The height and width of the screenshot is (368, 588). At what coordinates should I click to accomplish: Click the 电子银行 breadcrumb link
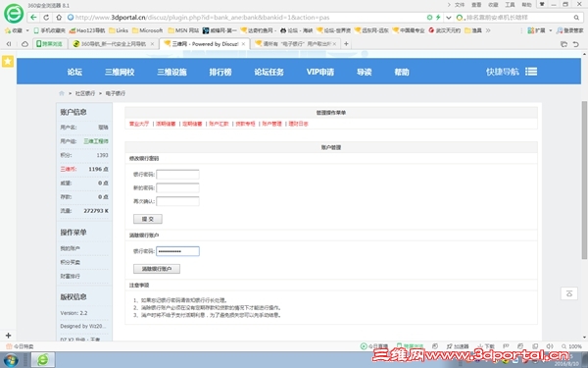click(x=115, y=93)
